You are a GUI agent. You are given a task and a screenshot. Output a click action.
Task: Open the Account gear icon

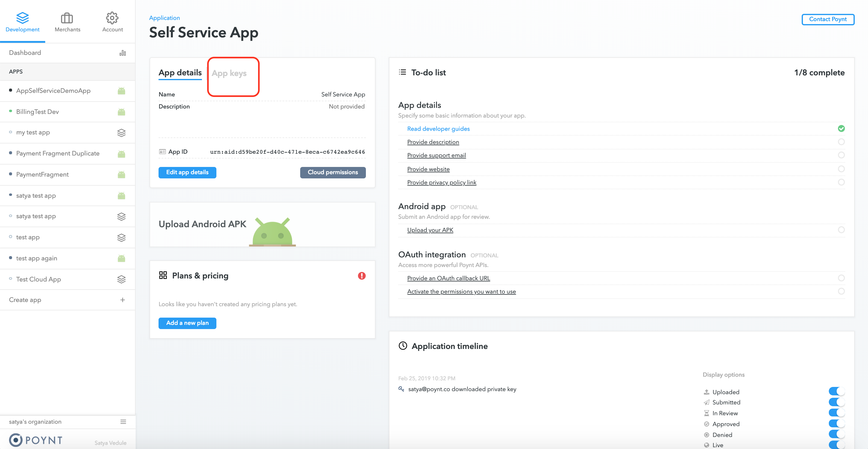pyautogui.click(x=112, y=18)
